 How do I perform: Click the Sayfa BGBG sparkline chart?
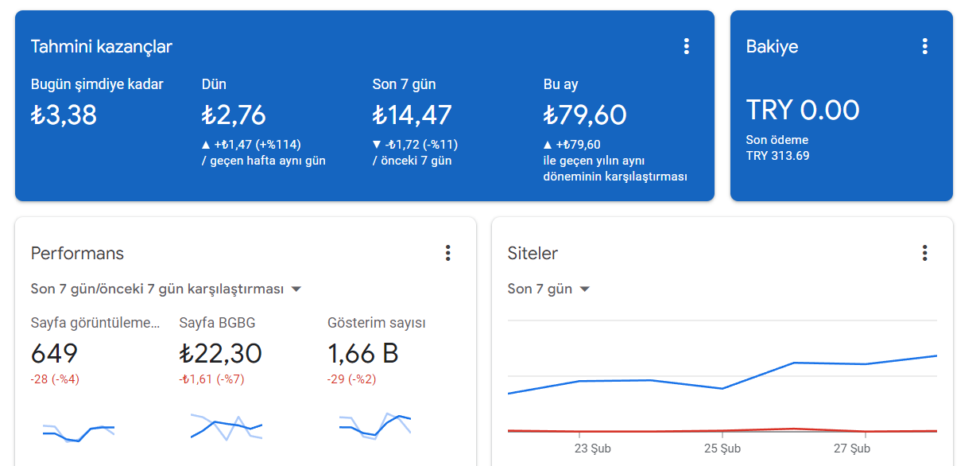pyautogui.click(x=226, y=426)
